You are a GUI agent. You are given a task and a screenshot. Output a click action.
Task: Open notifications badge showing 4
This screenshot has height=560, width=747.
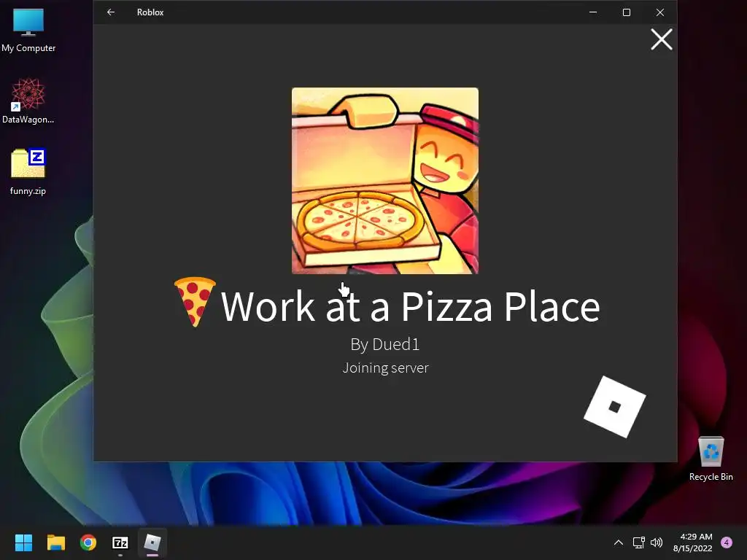point(727,542)
